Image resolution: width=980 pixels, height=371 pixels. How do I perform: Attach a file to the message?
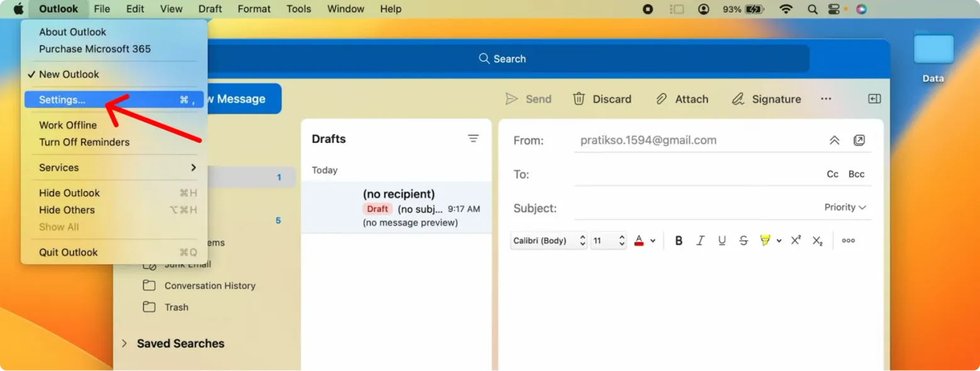click(x=682, y=99)
